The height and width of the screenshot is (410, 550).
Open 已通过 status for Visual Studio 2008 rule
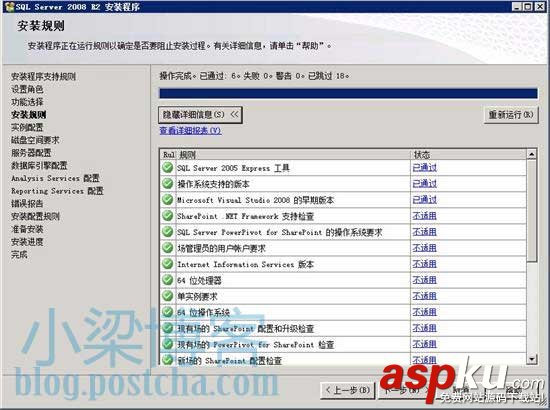tap(424, 200)
